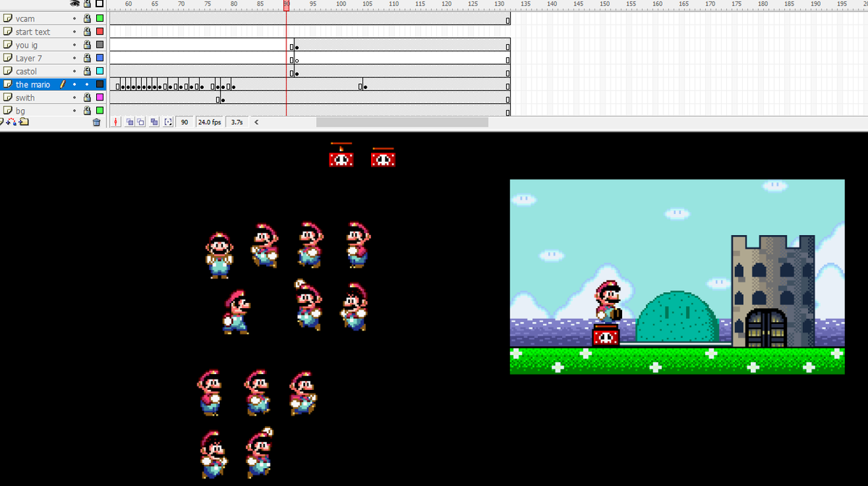The height and width of the screenshot is (486, 868).
Task: Hide the bg layer via its dot
Action: [x=75, y=111]
